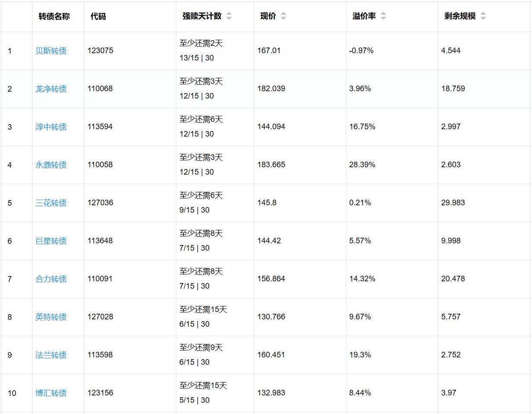532x414 pixels.
Task: Click the 合力转债 link
Action: pyautogui.click(x=51, y=279)
